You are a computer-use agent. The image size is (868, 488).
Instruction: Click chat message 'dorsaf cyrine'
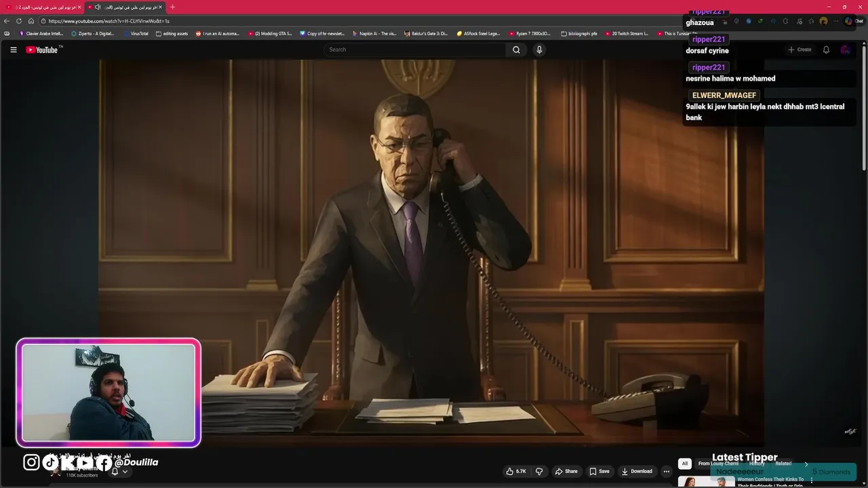tap(707, 51)
